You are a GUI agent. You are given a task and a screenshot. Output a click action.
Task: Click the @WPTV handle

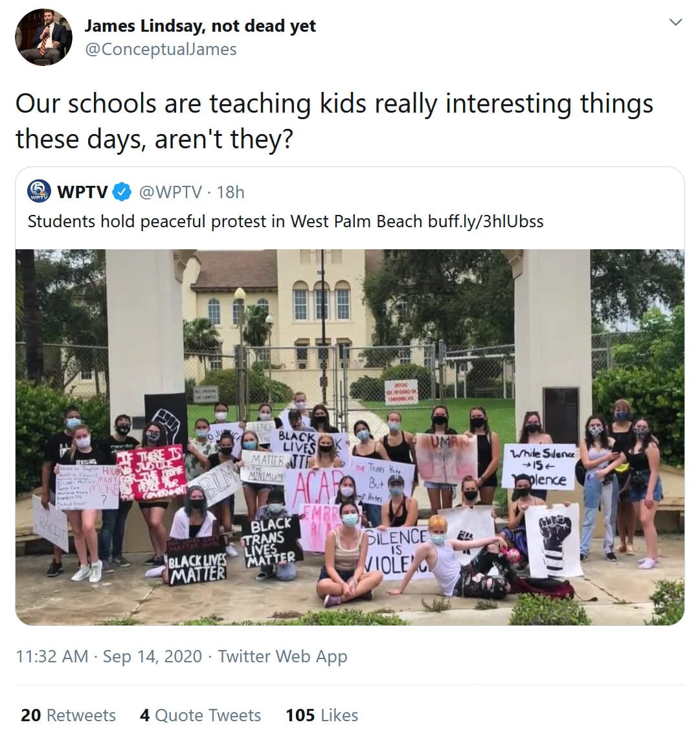click(170, 192)
